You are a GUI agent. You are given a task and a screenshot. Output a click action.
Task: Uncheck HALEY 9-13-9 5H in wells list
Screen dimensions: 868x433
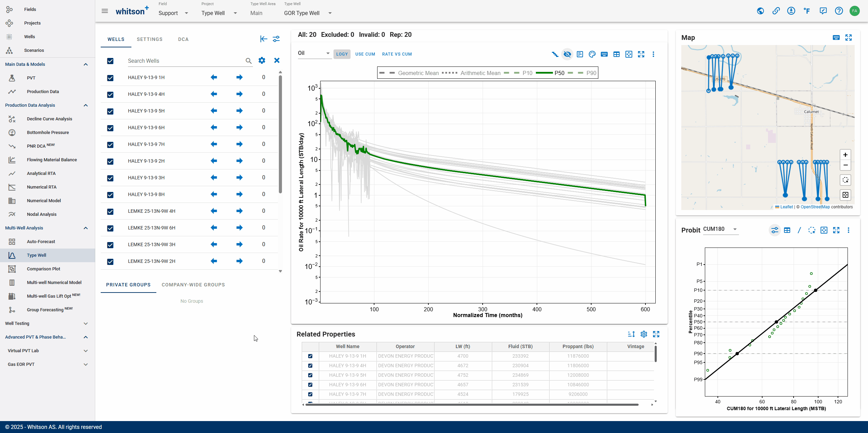110,111
